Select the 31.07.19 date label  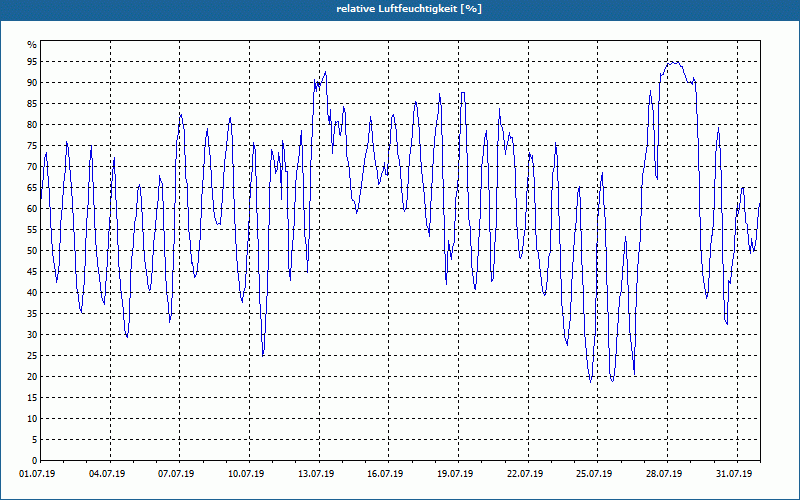[x=734, y=474]
